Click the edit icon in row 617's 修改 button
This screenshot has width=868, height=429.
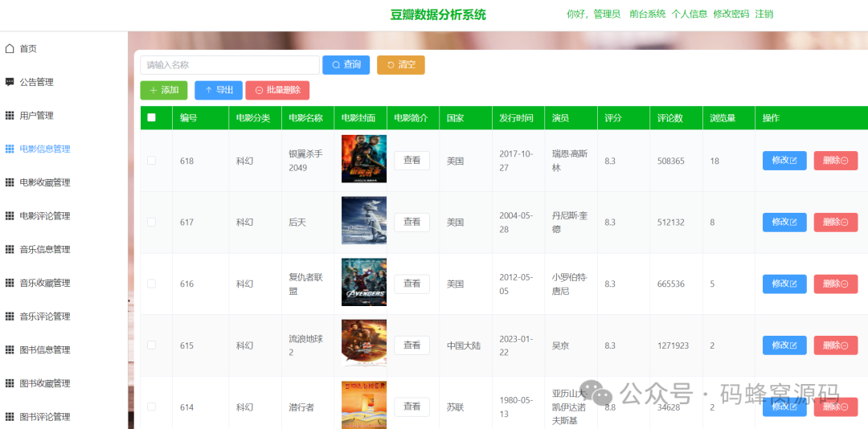[793, 222]
